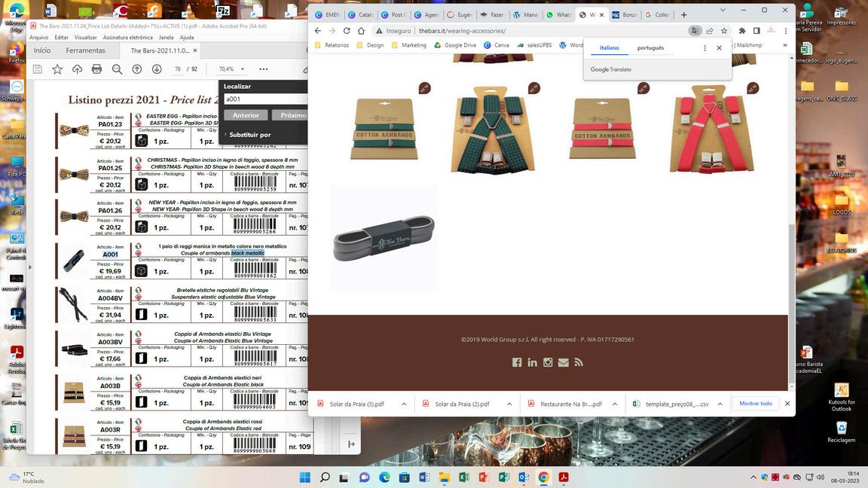This screenshot has height=488, width=868.
Task: Click the Google Translate icon in address bar
Action: click(x=695, y=31)
